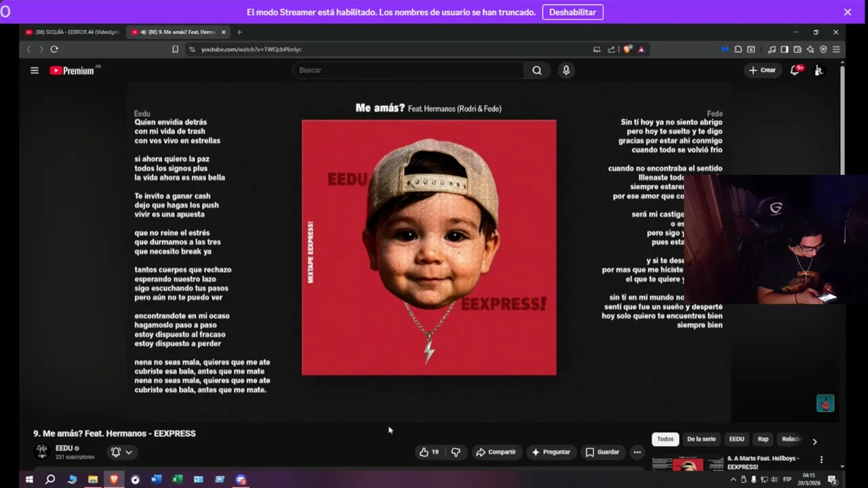Open Brave Shields lion icon
Image resolution: width=868 pixels, height=488 pixels.
click(x=627, y=49)
